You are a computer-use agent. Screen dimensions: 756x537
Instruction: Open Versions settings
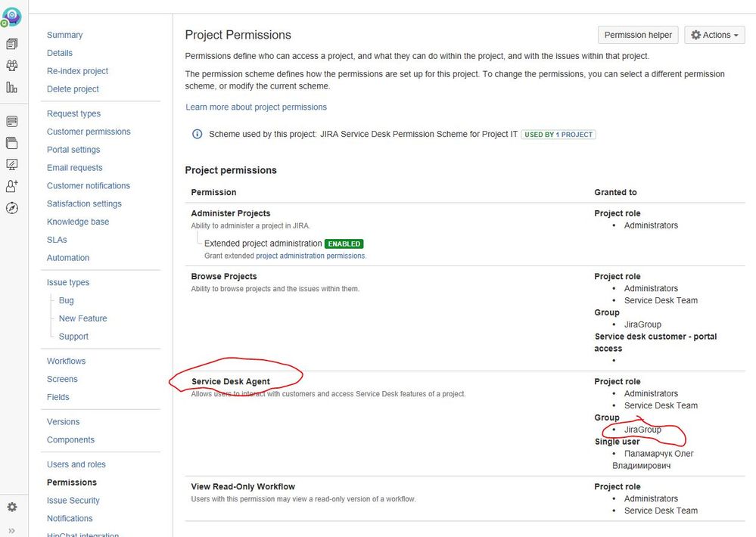(63, 422)
